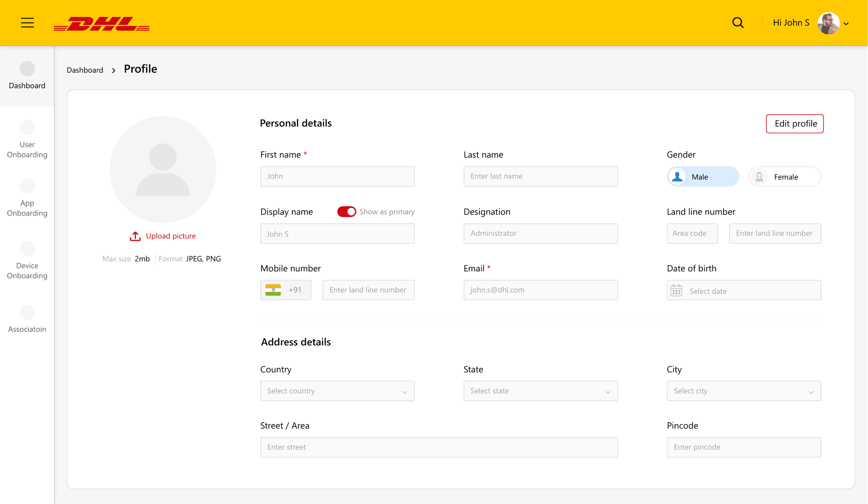Click the Female avatar icon
The image size is (868, 504).
[x=759, y=176]
